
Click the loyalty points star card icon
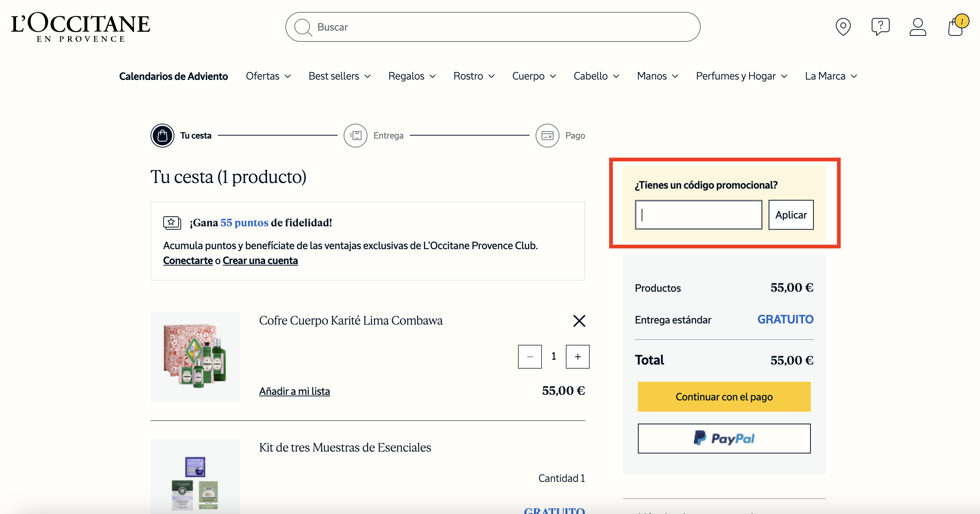(172, 223)
